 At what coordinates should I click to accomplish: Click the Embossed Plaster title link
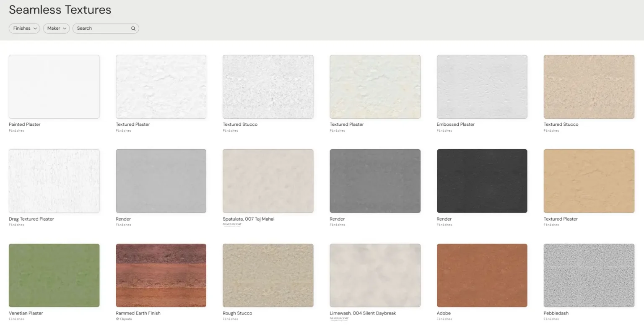455,125
